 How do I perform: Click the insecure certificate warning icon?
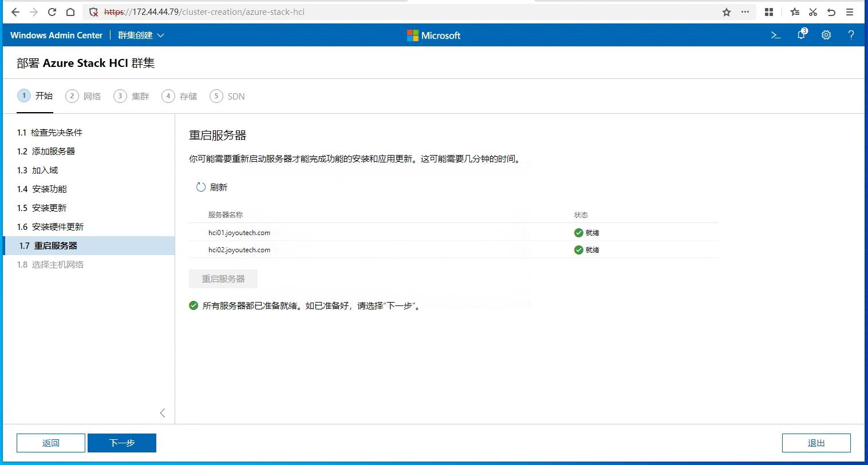[x=94, y=12]
